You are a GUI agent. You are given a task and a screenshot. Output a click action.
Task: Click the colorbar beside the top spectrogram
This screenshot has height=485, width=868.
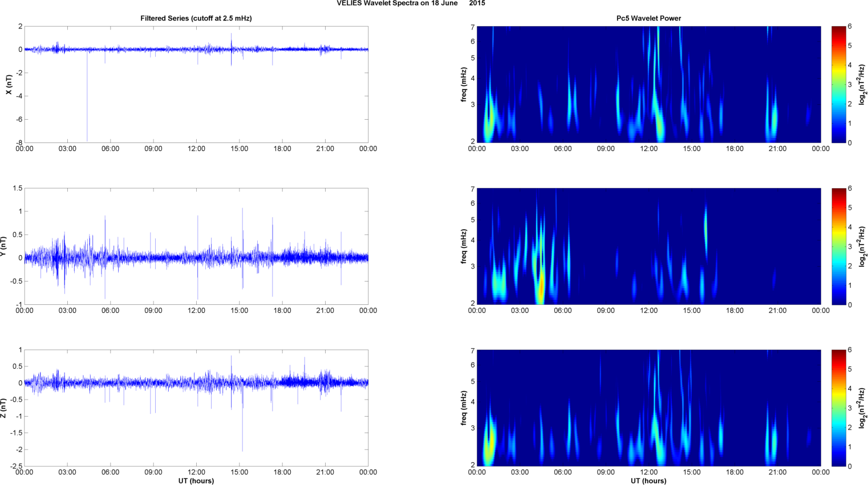(838, 84)
